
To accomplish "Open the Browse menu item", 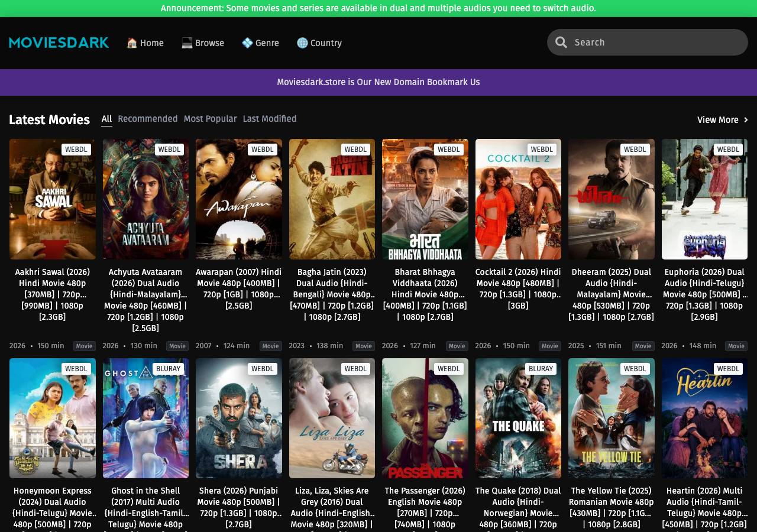I will (x=203, y=43).
